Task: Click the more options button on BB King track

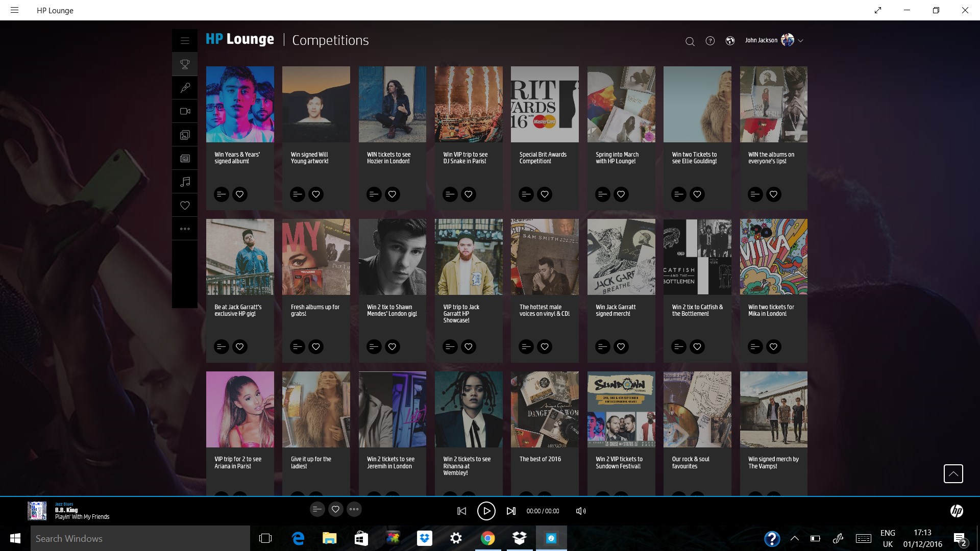Action: [355, 509]
